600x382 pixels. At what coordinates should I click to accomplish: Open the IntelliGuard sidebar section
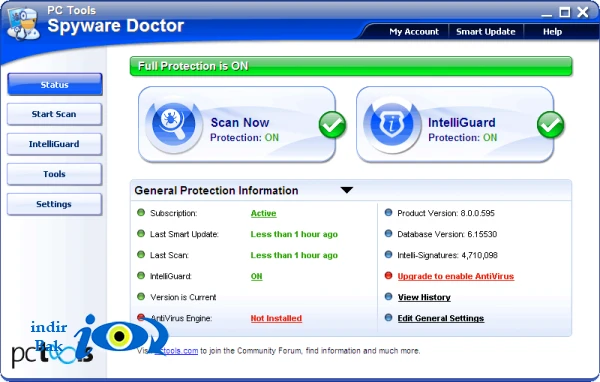coord(55,144)
